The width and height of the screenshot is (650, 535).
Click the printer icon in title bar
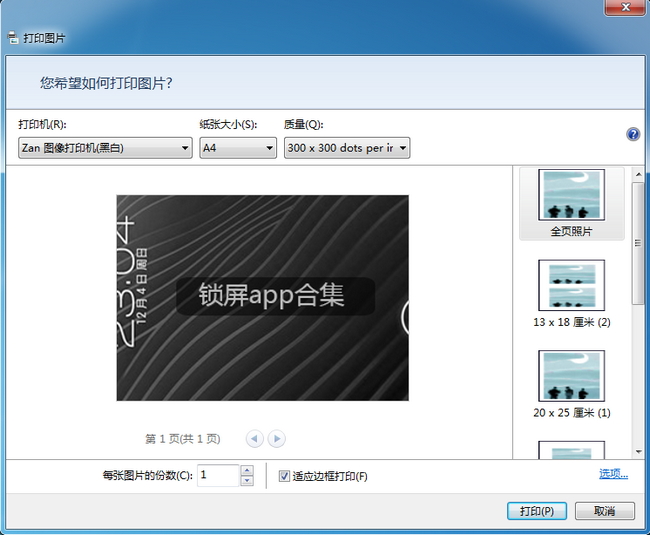click(x=13, y=38)
